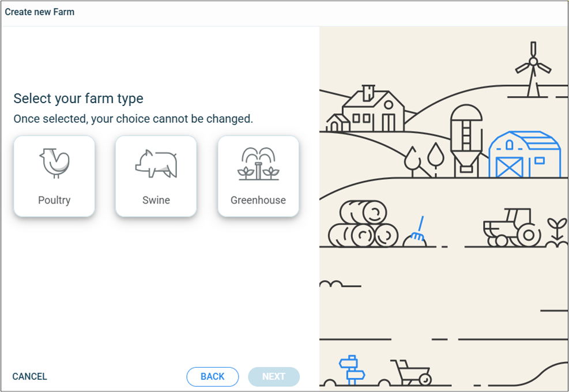This screenshot has width=569, height=392.
Task: Click the Greenhouse label text
Action: [x=258, y=200]
